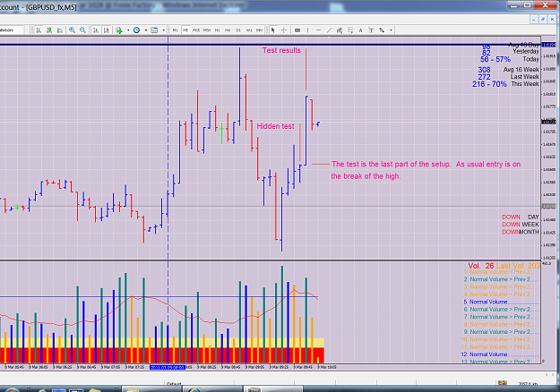Select the W1 timeframe

point(249,30)
